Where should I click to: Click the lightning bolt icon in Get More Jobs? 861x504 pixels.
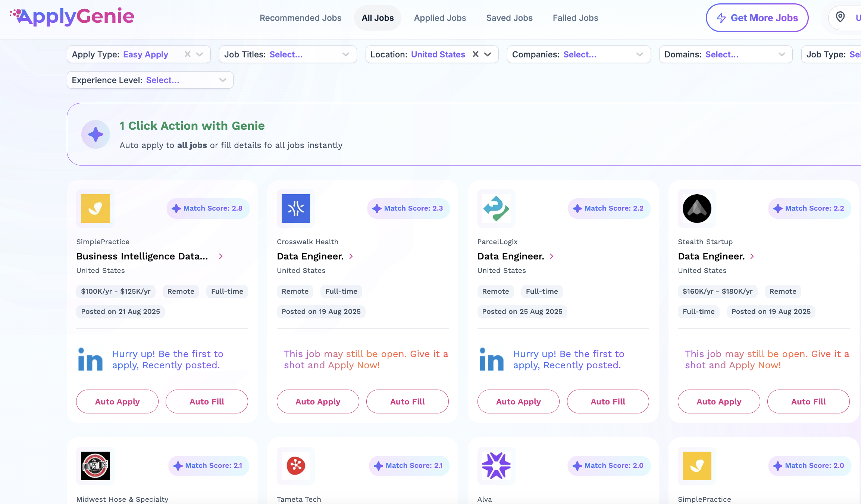click(x=721, y=18)
